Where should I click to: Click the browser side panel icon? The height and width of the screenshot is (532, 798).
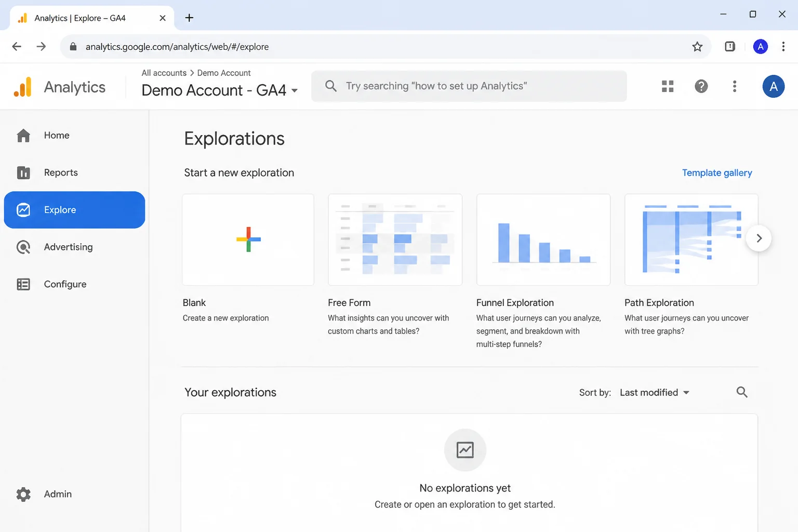tap(730, 47)
